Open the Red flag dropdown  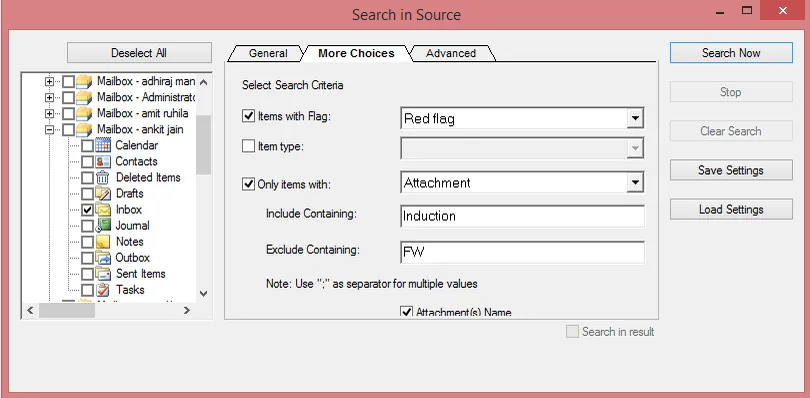[635, 118]
